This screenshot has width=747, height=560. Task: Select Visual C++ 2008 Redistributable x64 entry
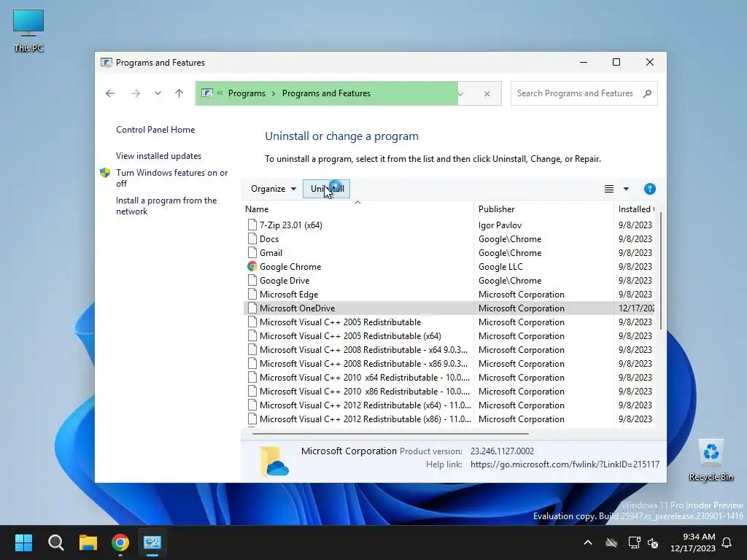(x=363, y=349)
